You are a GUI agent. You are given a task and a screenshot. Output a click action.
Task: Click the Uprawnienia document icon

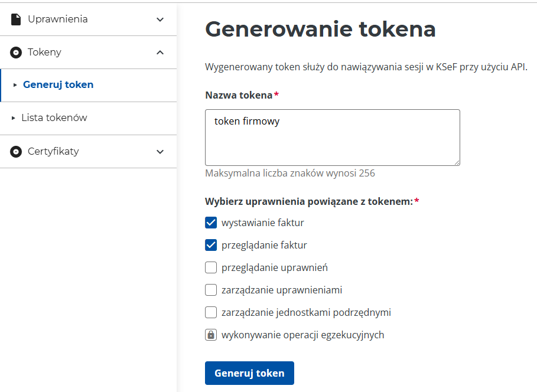tap(16, 19)
